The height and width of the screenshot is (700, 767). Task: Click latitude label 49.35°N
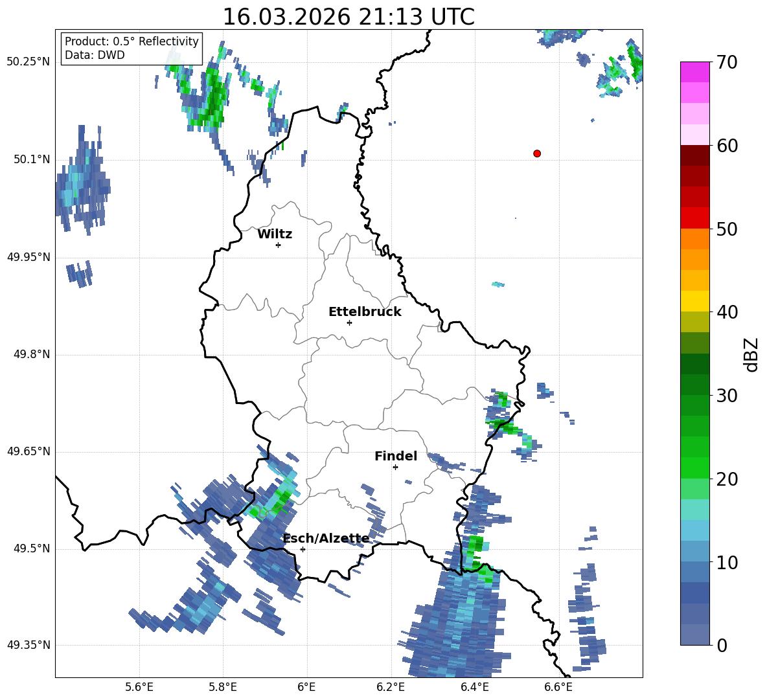[29, 645]
